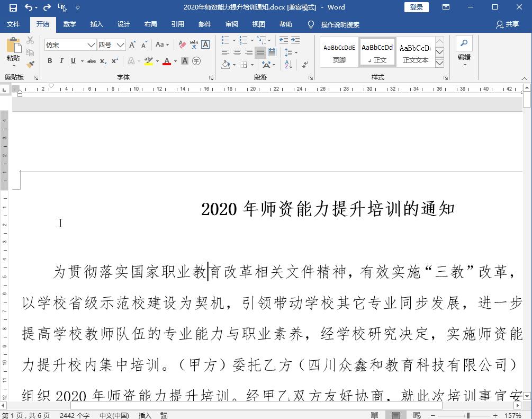This screenshot has width=532, height=419.
Task: Apply bold formatting to selected text
Action: [x=49, y=61]
